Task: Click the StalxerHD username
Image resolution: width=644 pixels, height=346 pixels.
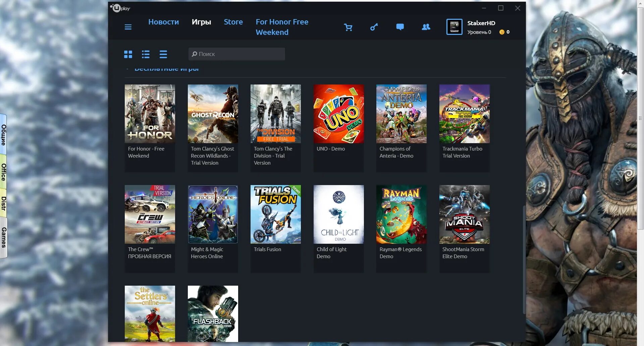Action: click(x=481, y=23)
